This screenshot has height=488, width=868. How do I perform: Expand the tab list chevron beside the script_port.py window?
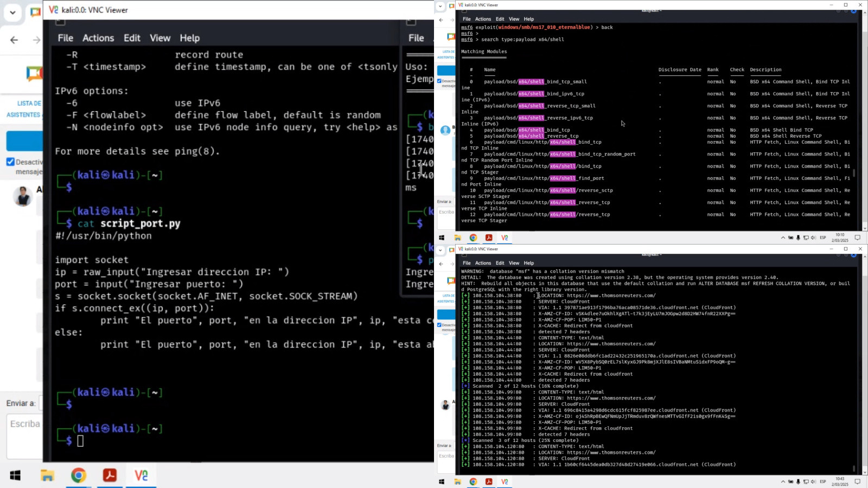point(12,12)
